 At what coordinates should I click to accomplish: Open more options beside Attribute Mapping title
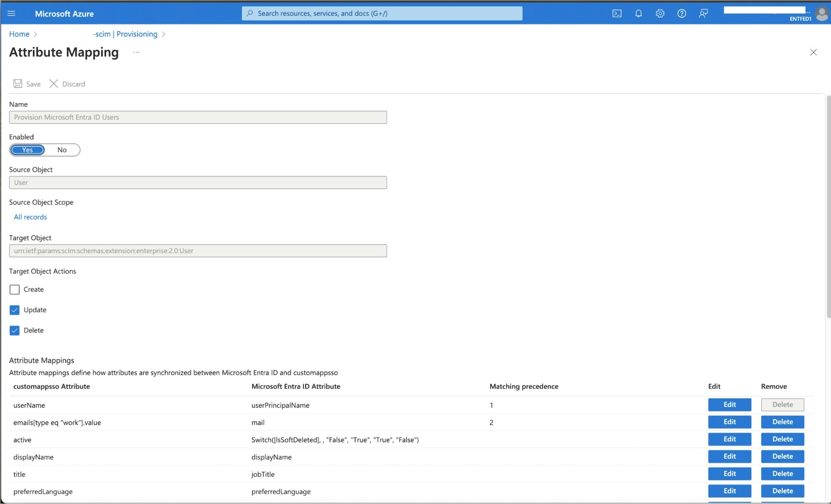point(135,52)
